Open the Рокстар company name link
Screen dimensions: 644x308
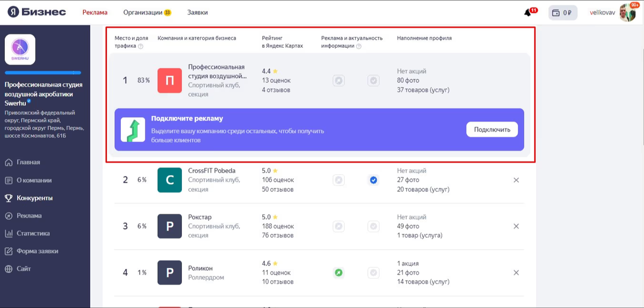pos(200,217)
